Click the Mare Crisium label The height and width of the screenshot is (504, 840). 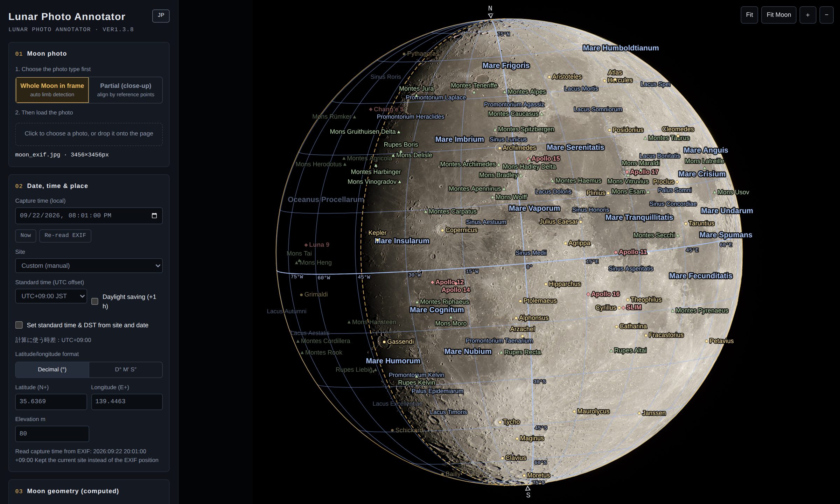(x=702, y=174)
